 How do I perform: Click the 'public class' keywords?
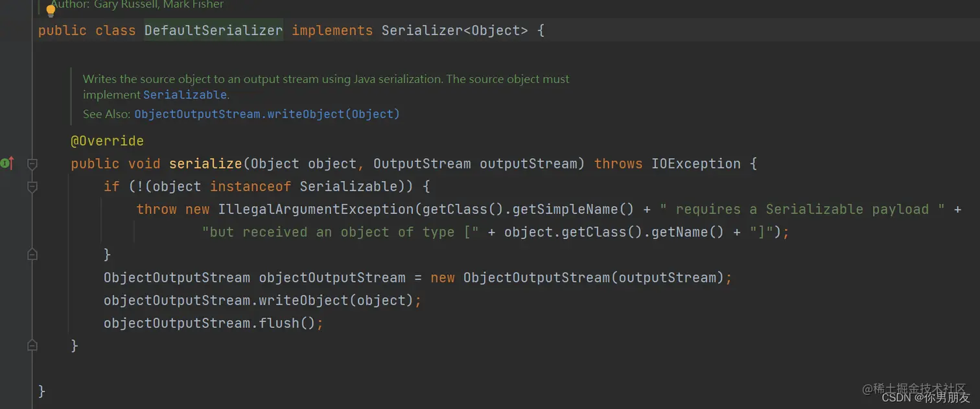coord(87,30)
